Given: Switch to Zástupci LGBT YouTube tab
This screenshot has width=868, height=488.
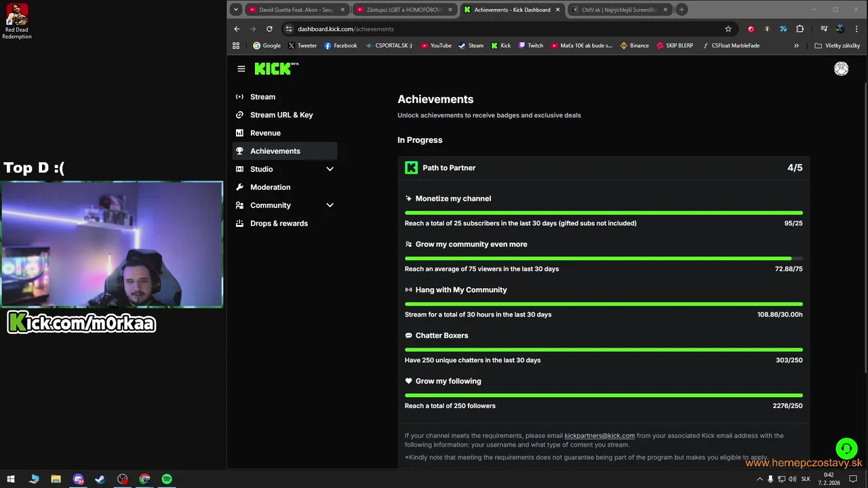Looking at the screenshot, I should (x=403, y=9).
